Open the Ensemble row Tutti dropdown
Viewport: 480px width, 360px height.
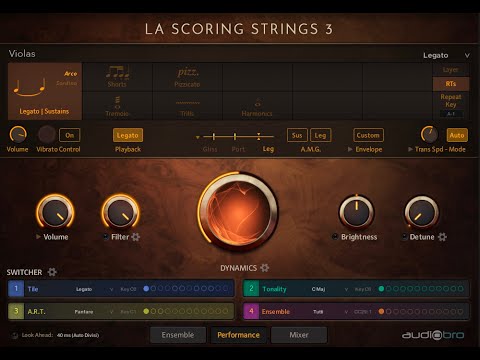pos(330,312)
